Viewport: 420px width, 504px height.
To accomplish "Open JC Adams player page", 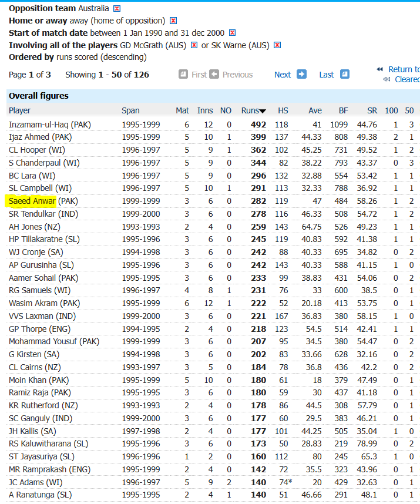I will point(26,482).
